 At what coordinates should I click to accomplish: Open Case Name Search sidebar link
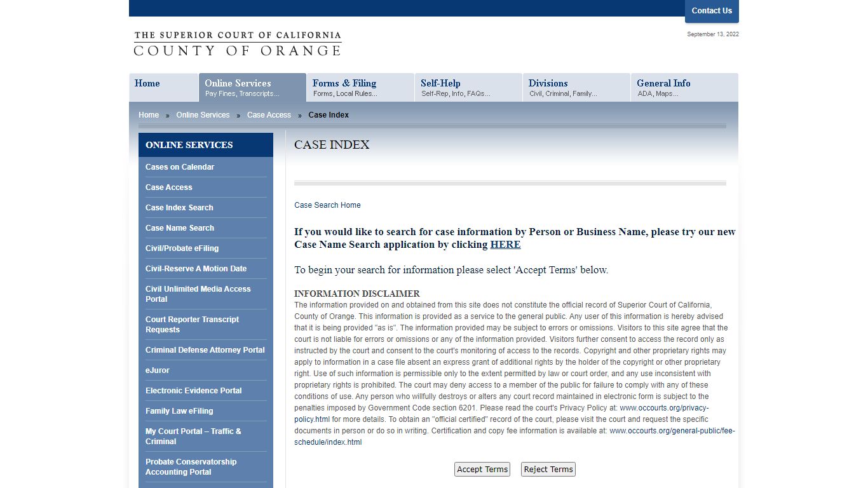(x=180, y=228)
